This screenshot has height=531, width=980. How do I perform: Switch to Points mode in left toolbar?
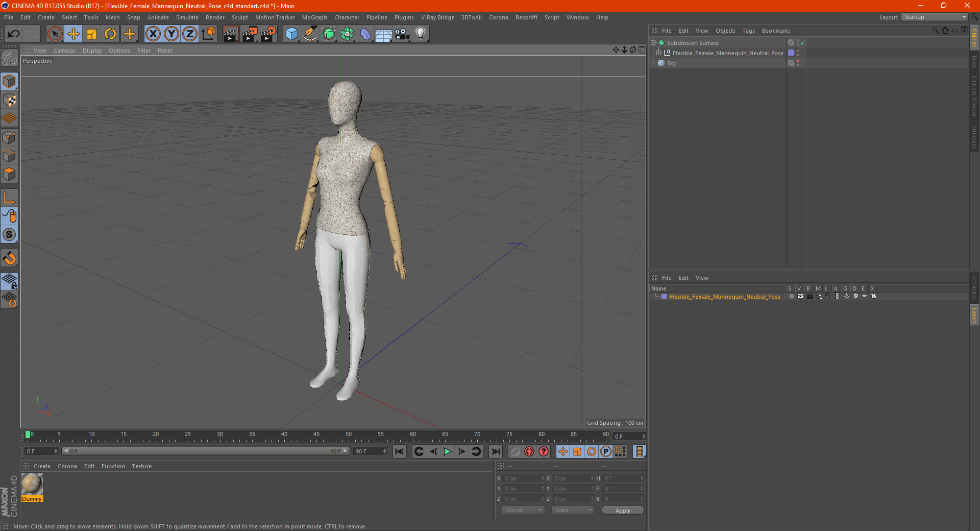9,137
